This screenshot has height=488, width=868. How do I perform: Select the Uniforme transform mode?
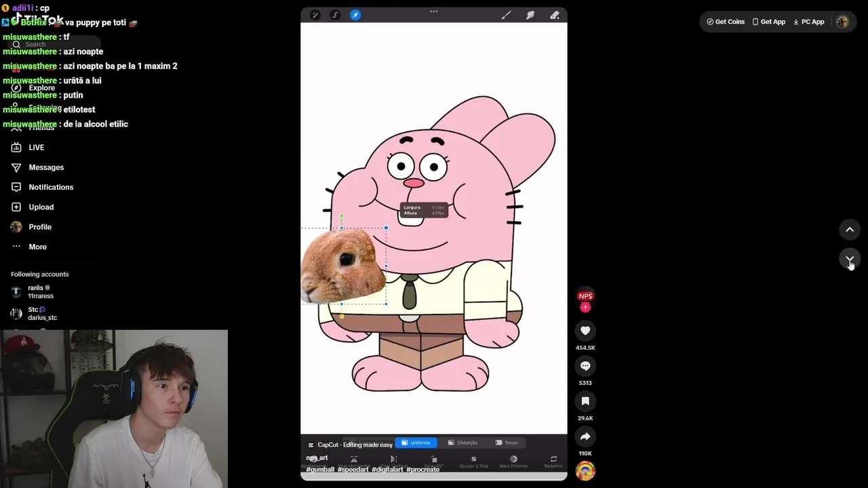pyautogui.click(x=416, y=443)
